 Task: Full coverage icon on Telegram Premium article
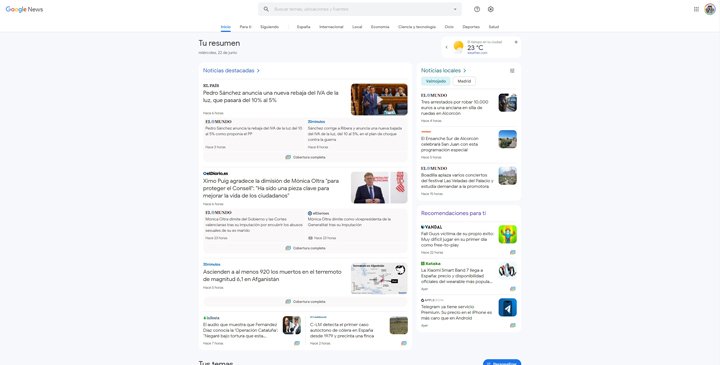pyautogui.click(x=512, y=325)
